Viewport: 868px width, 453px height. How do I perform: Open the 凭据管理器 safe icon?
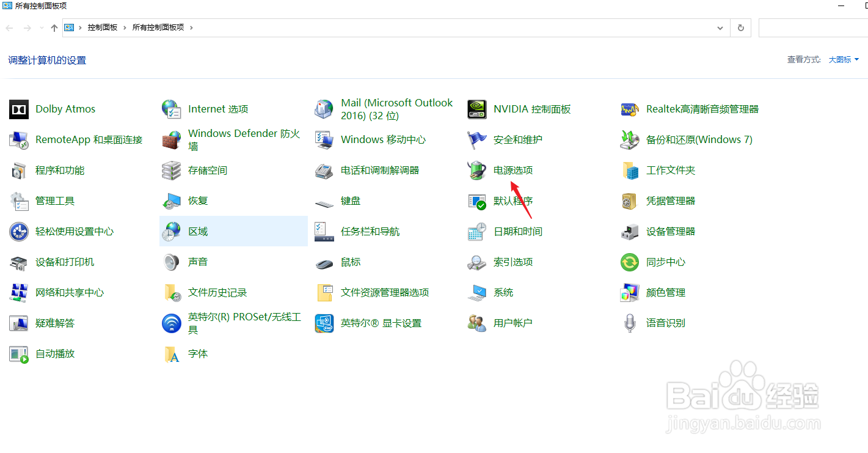point(630,201)
